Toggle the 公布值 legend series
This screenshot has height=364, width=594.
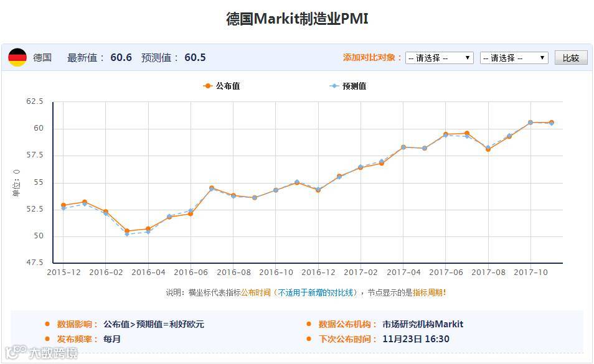222,86
